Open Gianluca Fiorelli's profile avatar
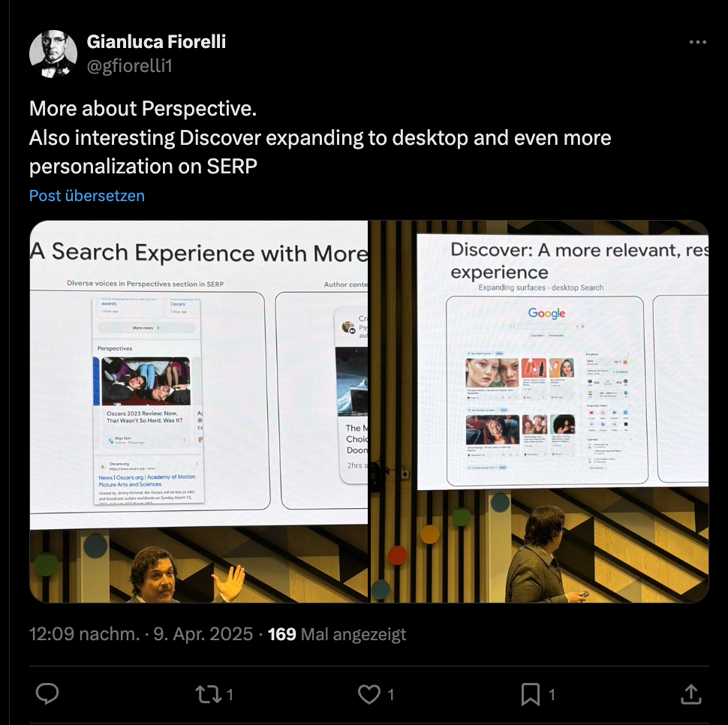Image resolution: width=728 pixels, height=725 pixels. 53,53
